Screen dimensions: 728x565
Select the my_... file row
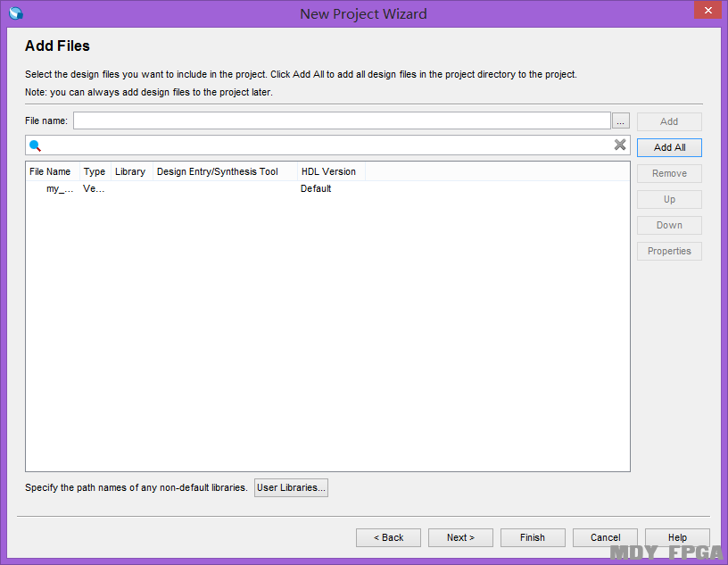pyautogui.click(x=327, y=188)
